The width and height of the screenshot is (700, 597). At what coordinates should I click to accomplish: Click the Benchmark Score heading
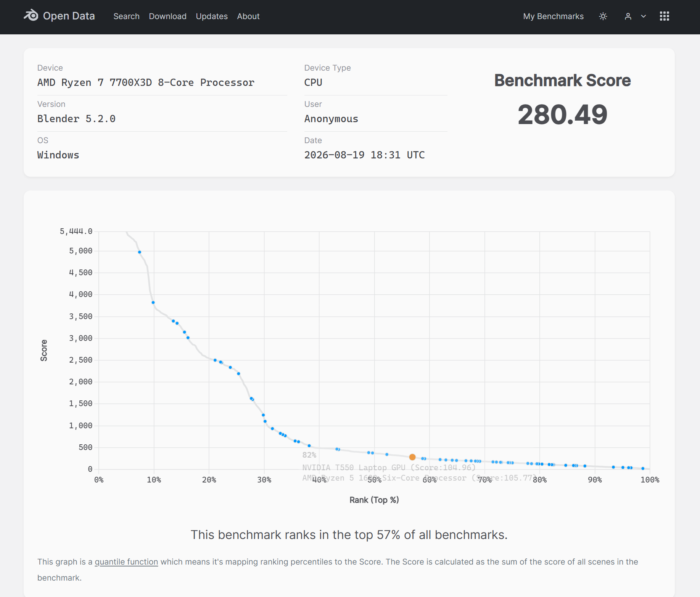[x=563, y=81]
